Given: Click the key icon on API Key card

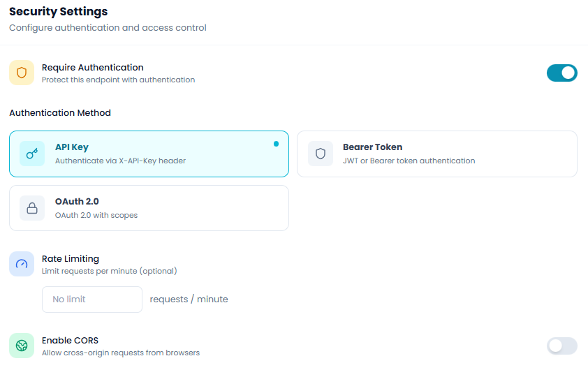Looking at the screenshot, I should point(31,154).
